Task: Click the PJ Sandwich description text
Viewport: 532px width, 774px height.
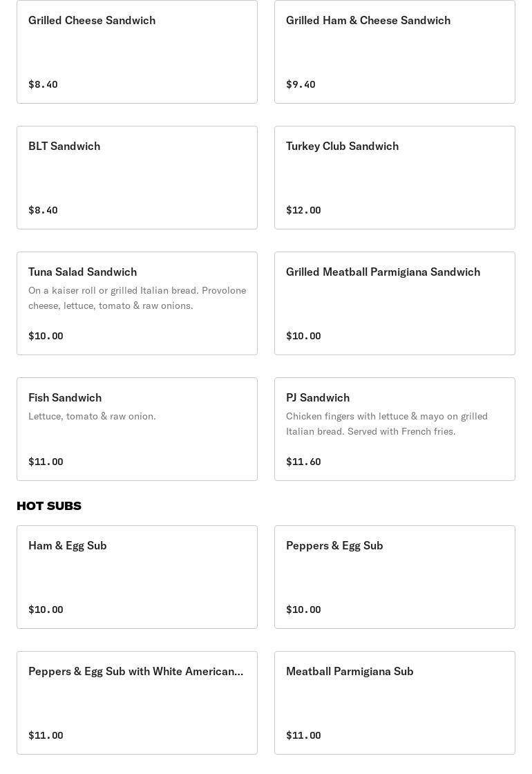Action: [x=387, y=424]
